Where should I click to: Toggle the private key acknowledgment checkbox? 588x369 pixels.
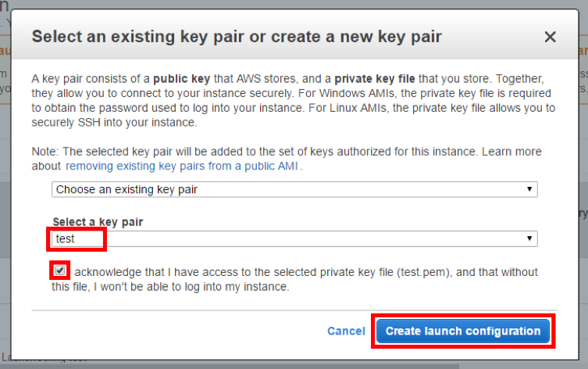pos(60,271)
